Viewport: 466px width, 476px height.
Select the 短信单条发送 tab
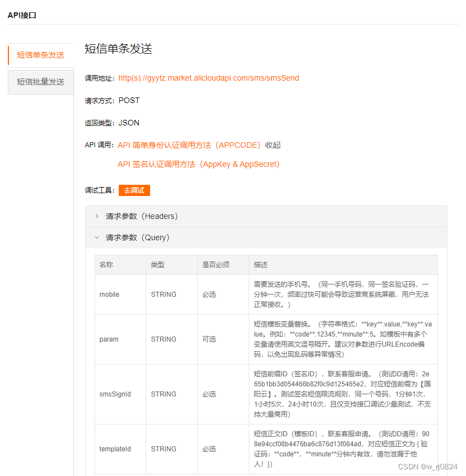pos(41,55)
